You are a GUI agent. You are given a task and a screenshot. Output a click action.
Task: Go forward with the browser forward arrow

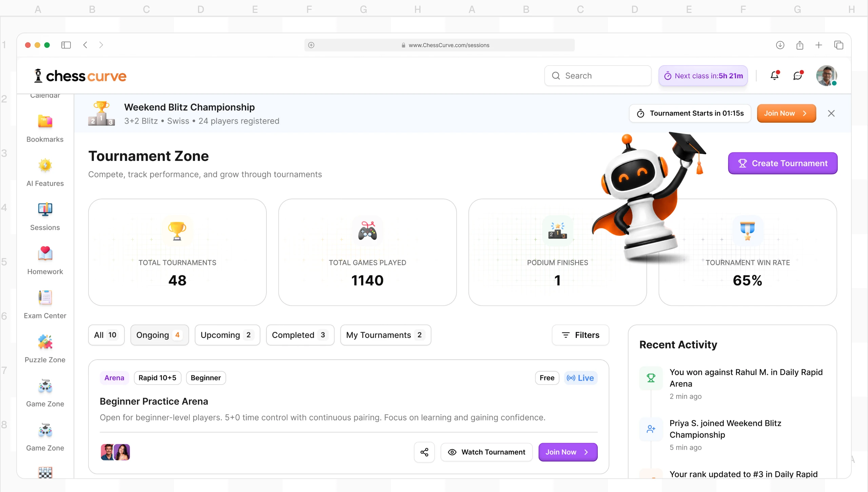101,45
